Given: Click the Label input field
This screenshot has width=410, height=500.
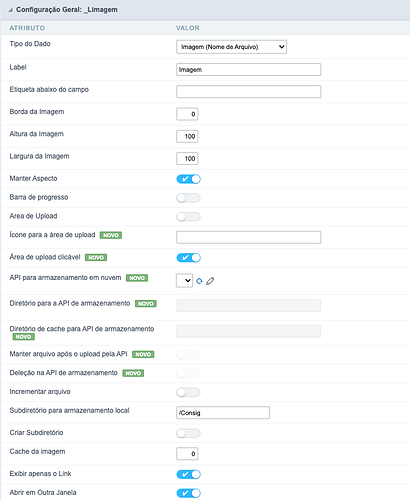Looking at the screenshot, I should pos(248,69).
